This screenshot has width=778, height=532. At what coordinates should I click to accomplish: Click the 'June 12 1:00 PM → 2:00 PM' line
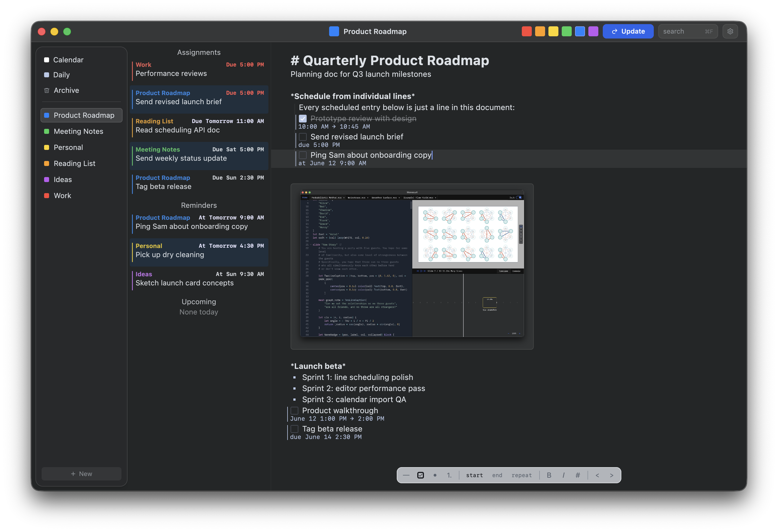(337, 419)
